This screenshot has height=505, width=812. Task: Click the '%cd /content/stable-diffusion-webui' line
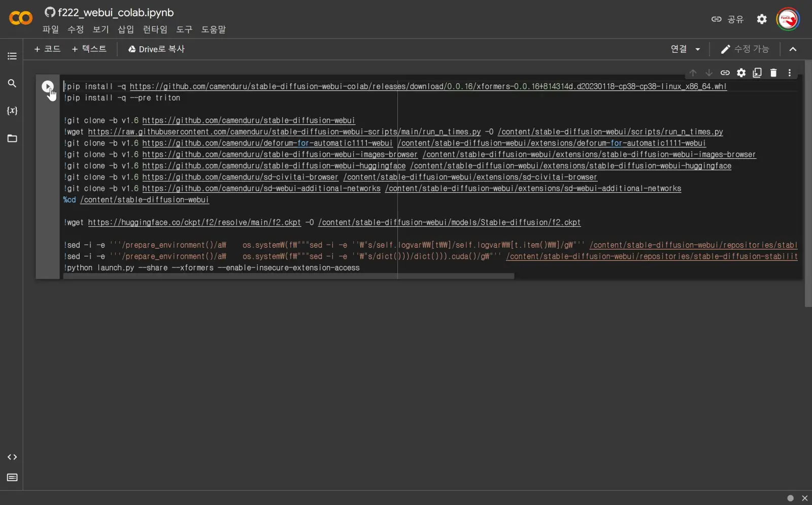136,199
